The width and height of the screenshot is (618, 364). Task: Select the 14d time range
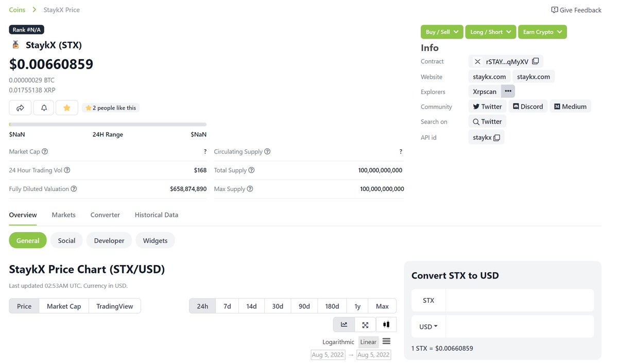251,306
